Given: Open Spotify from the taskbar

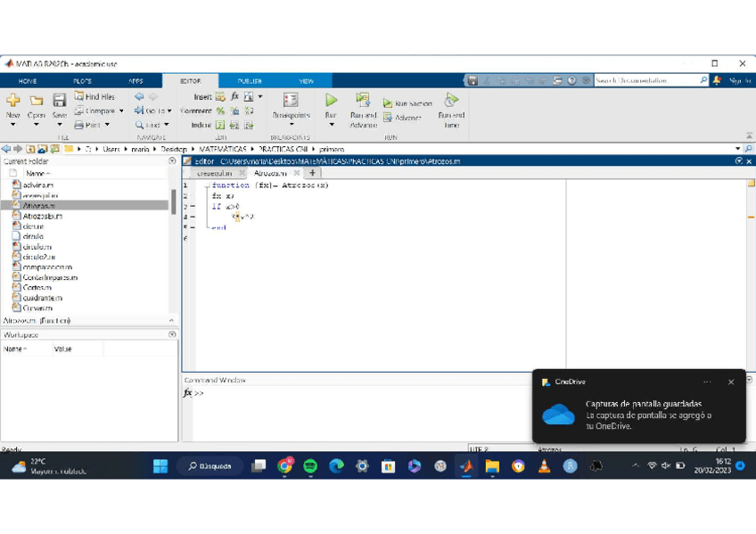Looking at the screenshot, I should pos(310,466).
